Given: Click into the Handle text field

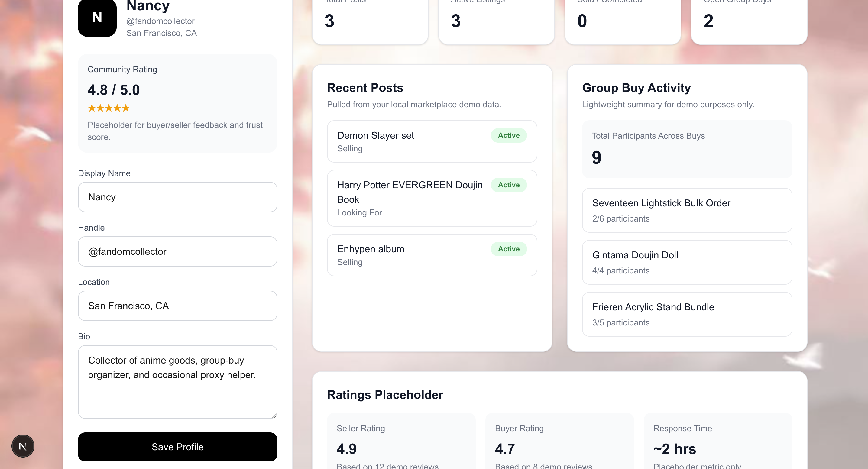Looking at the screenshot, I should (177, 251).
